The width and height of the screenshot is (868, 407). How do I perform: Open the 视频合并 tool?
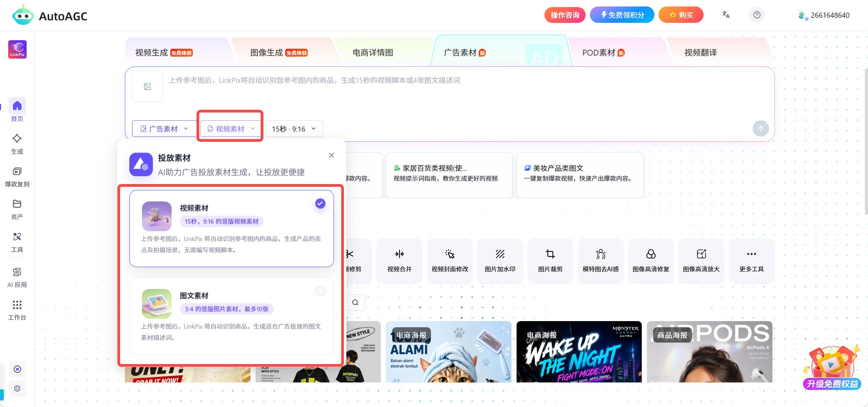click(399, 261)
